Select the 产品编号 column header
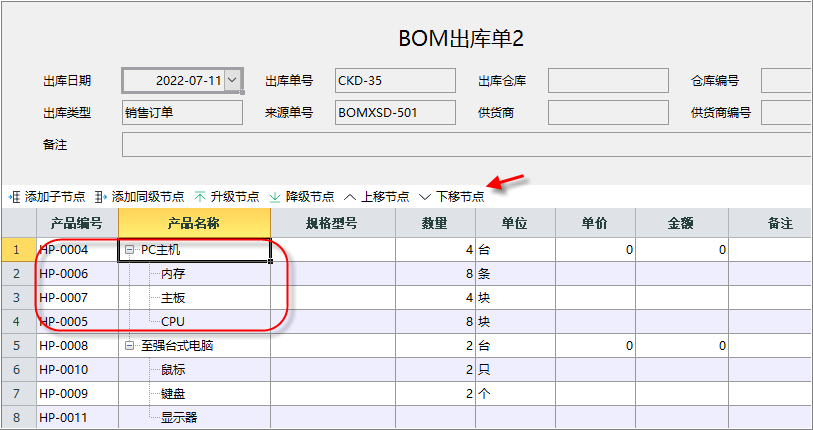 77,223
